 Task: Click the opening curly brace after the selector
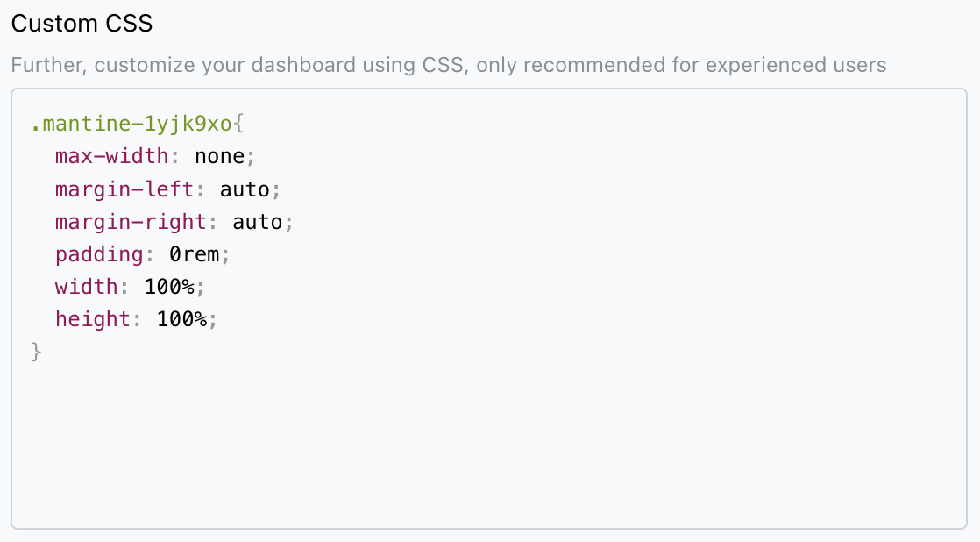coord(239,124)
